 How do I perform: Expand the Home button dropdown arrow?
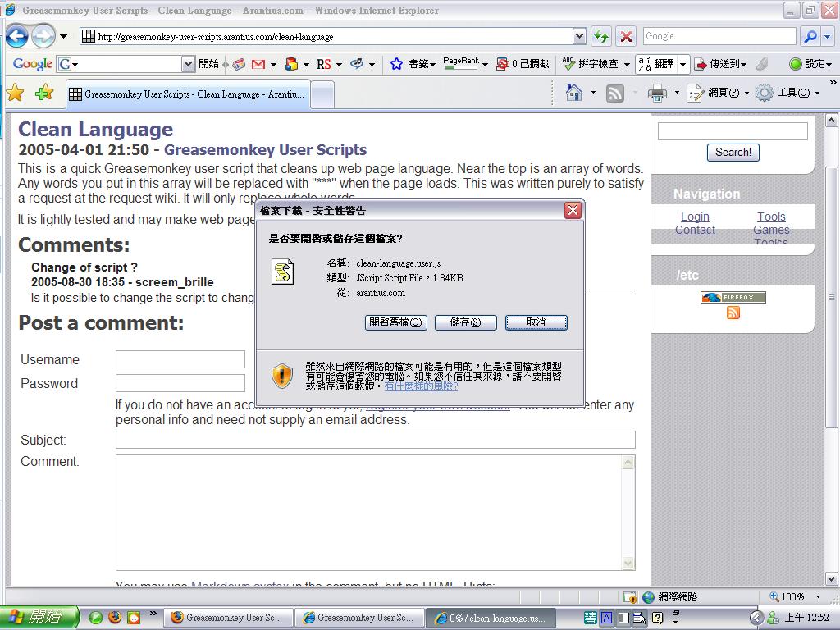point(593,93)
